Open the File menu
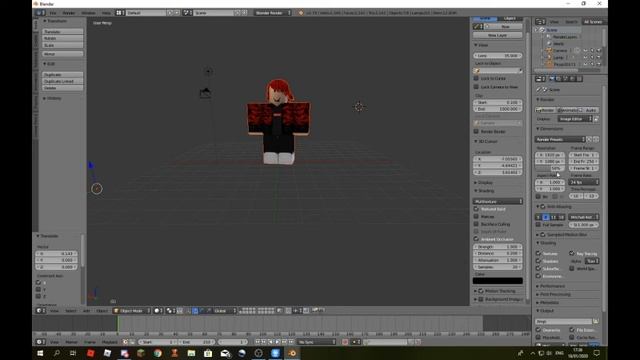 pyautogui.click(x=53, y=13)
